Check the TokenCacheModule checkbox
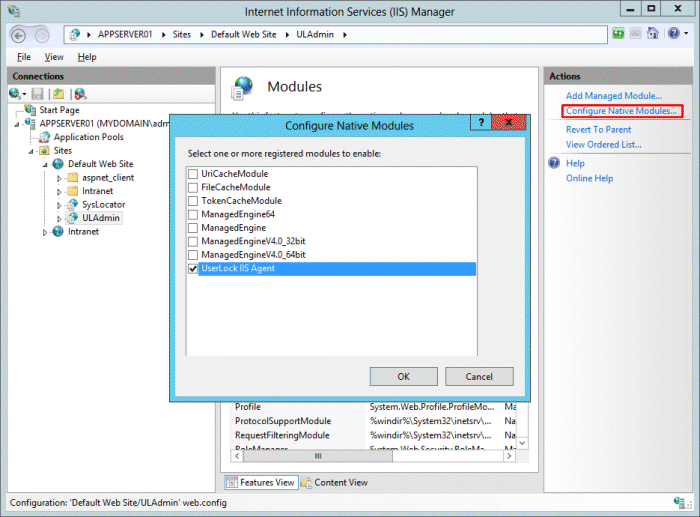This screenshot has height=517, width=700. click(x=193, y=201)
